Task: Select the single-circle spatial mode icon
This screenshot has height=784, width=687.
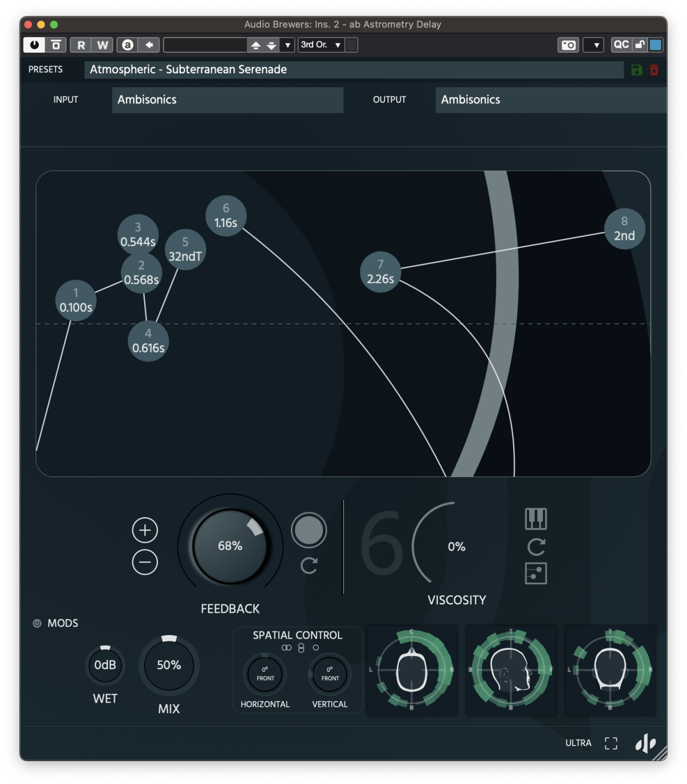Action: pyautogui.click(x=315, y=648)
